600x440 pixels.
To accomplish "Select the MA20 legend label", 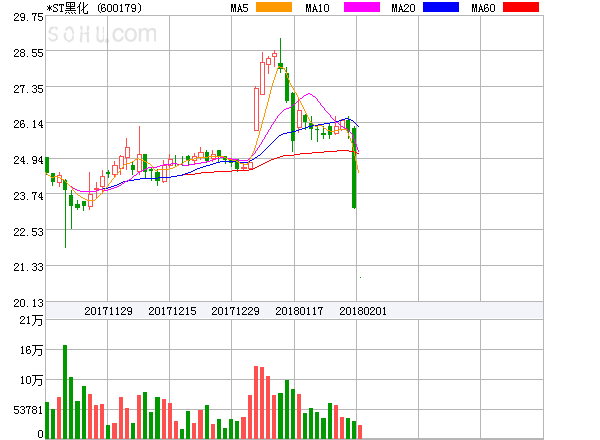I will tap(403, 8).
